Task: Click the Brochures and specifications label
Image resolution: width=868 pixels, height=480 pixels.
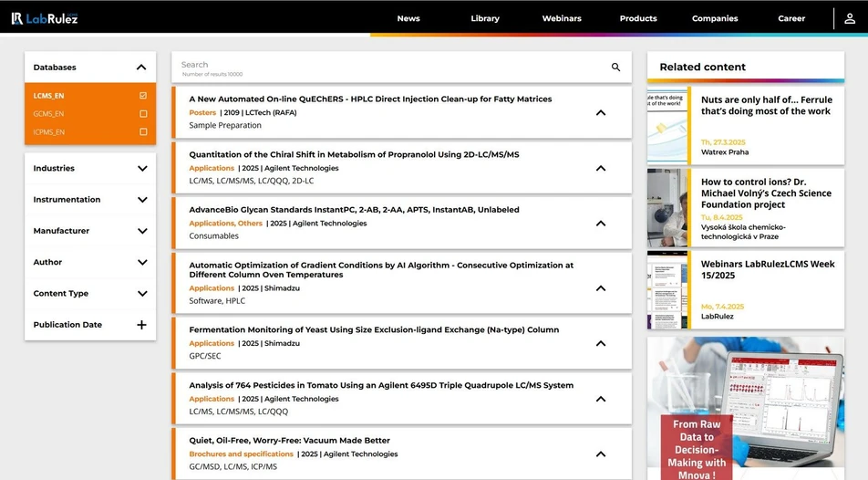Action: (241, 454)
